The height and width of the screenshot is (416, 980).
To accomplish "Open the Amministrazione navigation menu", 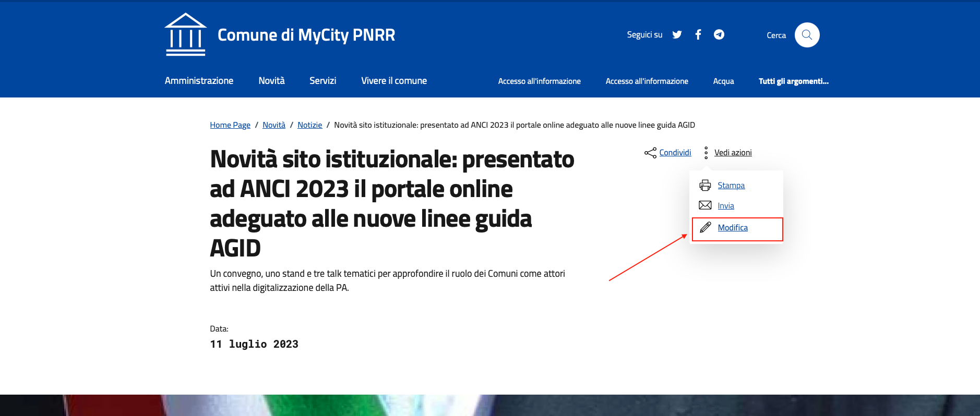I will pos(199,81).
